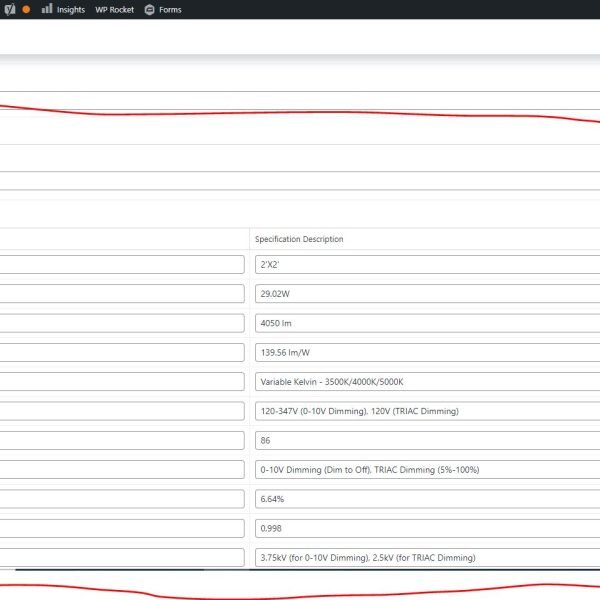This screenshot has height=600, width=600.
Task: Click the Specification Description column header
Action: (x=299, y=239)
